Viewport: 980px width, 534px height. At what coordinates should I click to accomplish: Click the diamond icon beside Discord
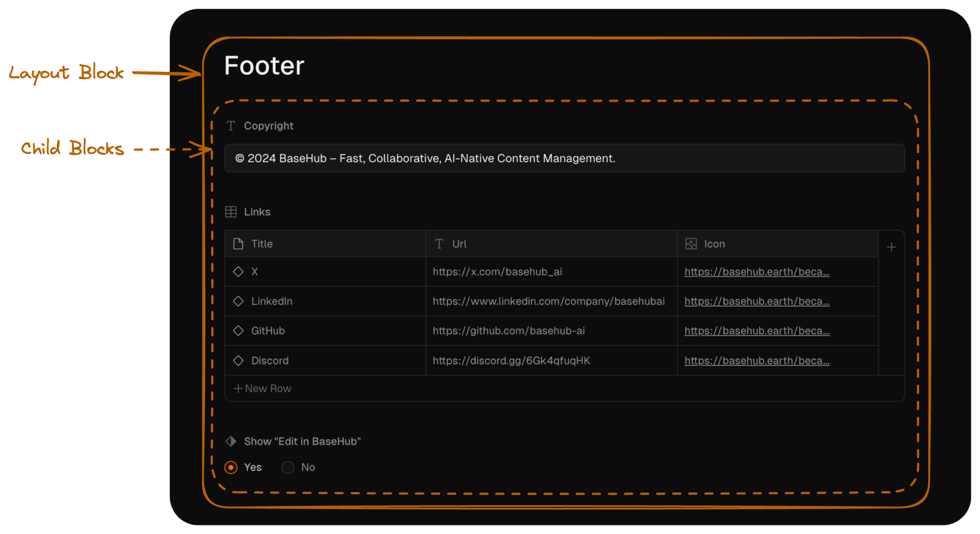238,361
